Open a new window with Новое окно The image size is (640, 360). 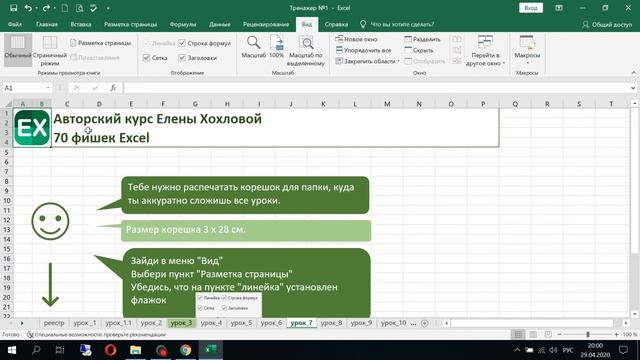pyautogui.click(x=356, y=39)
